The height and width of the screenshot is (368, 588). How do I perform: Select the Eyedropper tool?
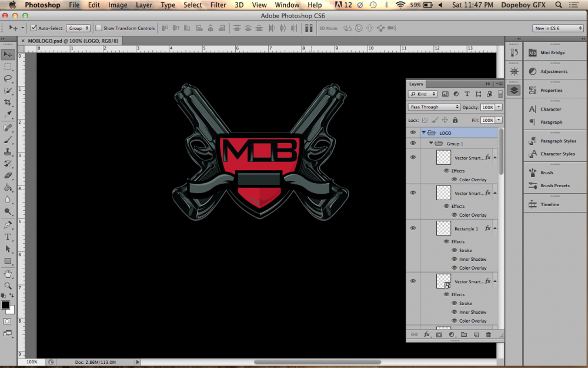click(8, 114)
